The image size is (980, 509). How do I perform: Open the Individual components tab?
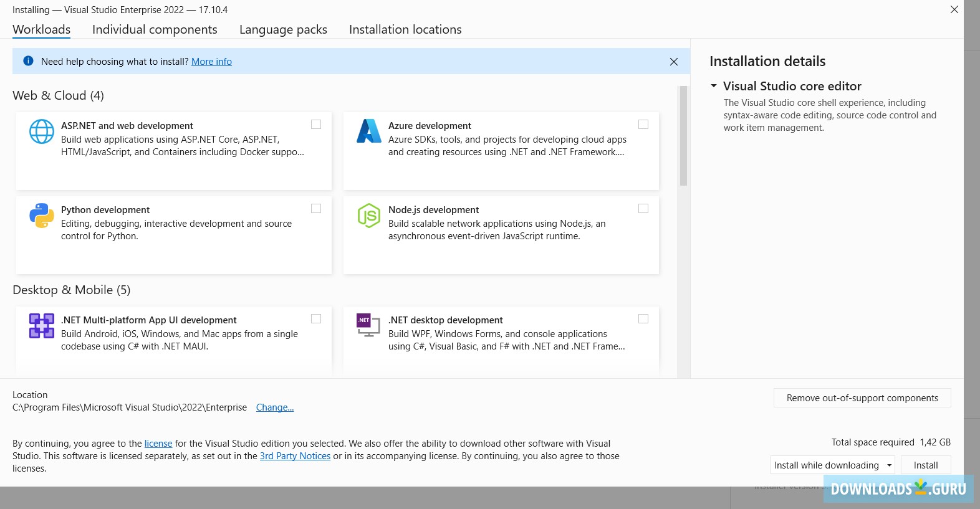tap(155, 29)
